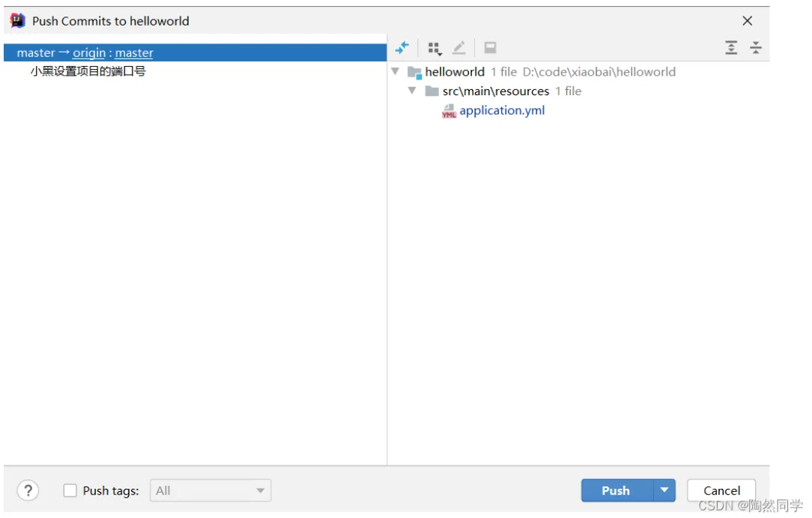This screenshot has height=518, width=812.
Task: Open the Push tags All dropdown
Action: point(210,490)
